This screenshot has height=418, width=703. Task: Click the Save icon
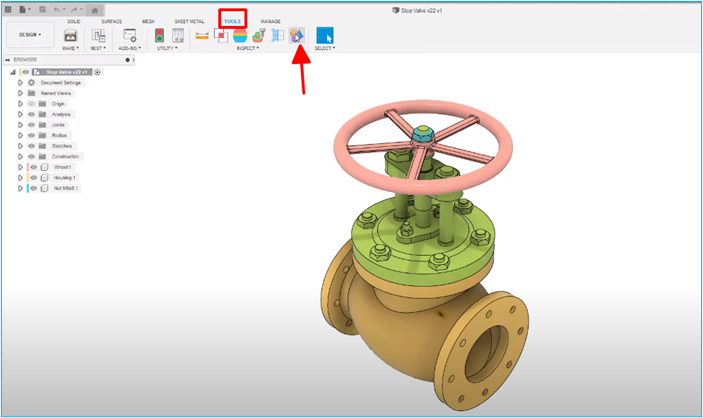[x=42, y=9]
